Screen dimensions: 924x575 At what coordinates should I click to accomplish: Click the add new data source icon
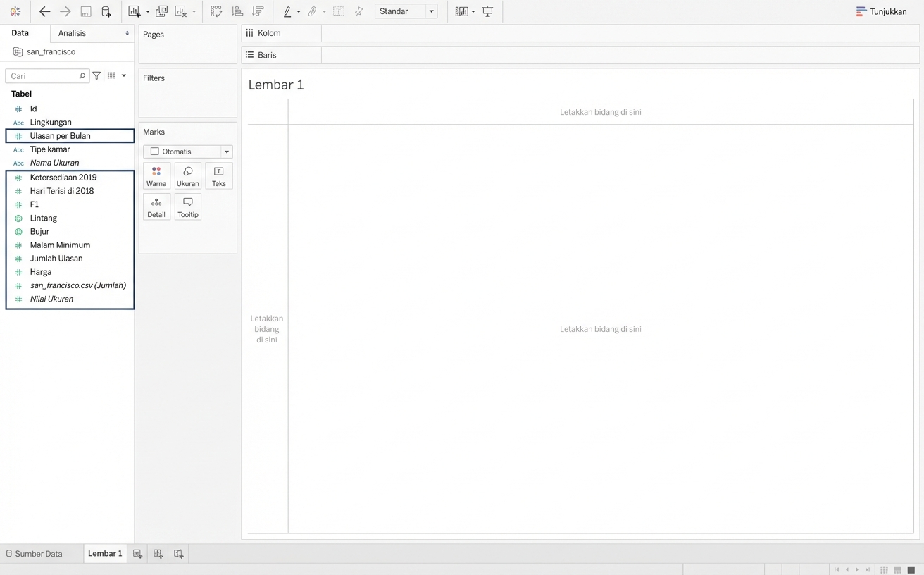[x=106, y=11]
